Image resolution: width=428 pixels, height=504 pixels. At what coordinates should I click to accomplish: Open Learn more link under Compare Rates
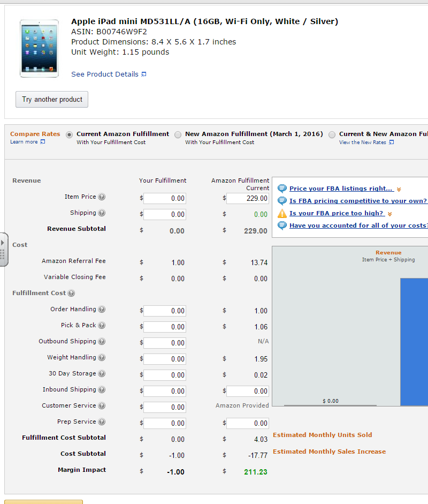pos(24,142)
